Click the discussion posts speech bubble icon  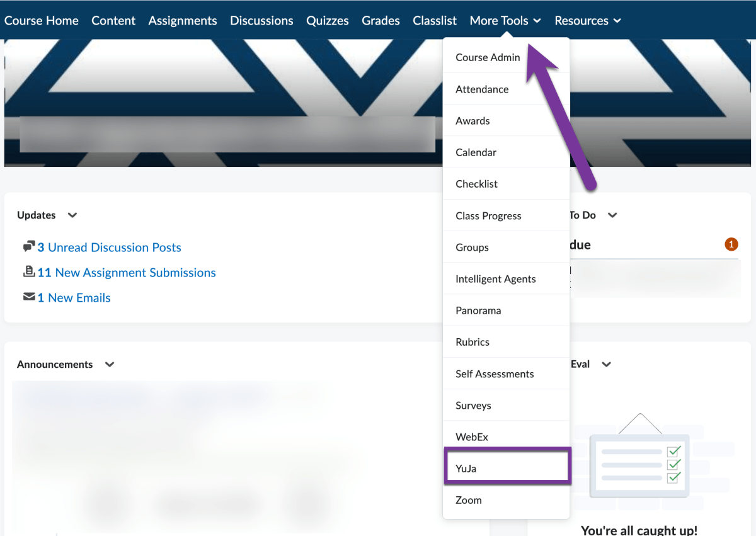pyautogui.click(x=28, y=246)
